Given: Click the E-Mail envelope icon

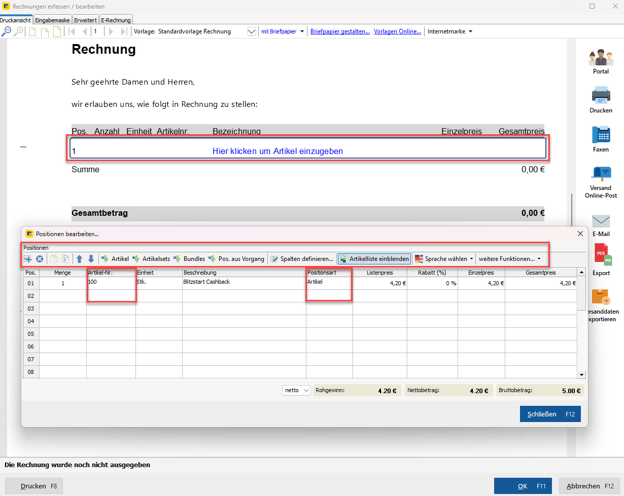Looking at the screenshot, I should tap(600, 222).
